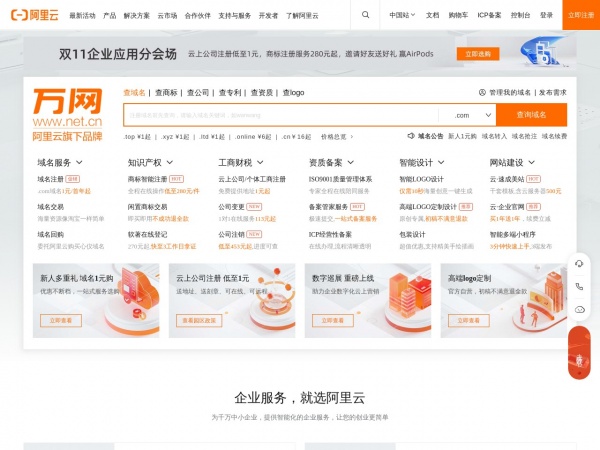Open the headset customer service icon
The width and height of the screenshot is (600, 450).
click(579, 263)
